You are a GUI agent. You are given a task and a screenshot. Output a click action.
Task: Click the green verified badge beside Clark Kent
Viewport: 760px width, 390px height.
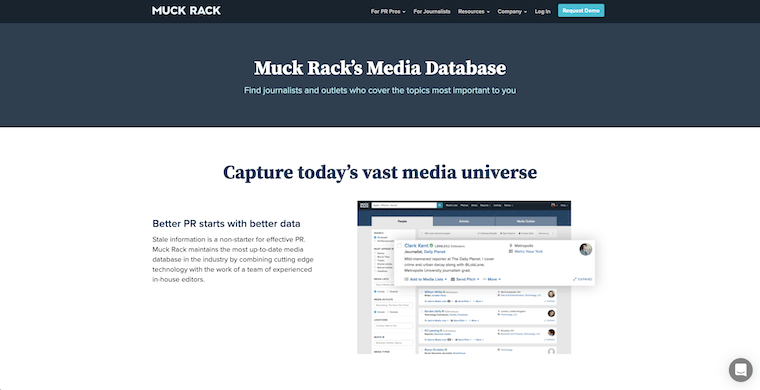coord(431,246)
